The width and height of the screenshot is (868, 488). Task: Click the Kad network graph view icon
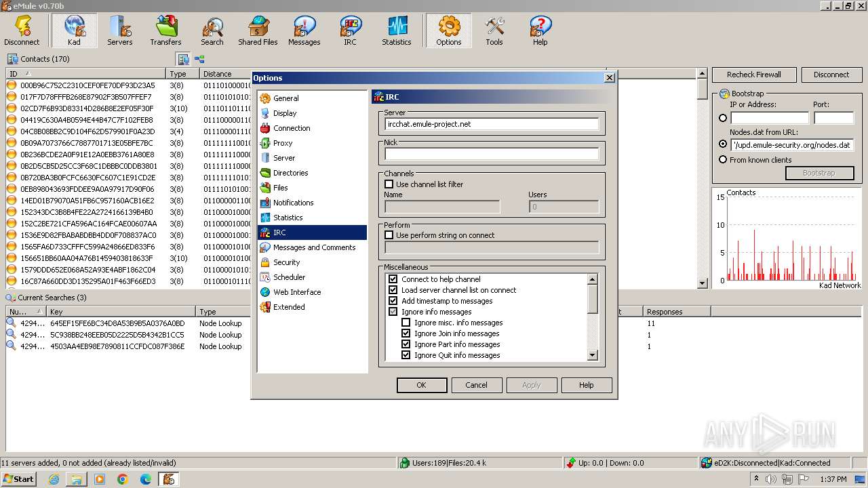coord(200,59)
